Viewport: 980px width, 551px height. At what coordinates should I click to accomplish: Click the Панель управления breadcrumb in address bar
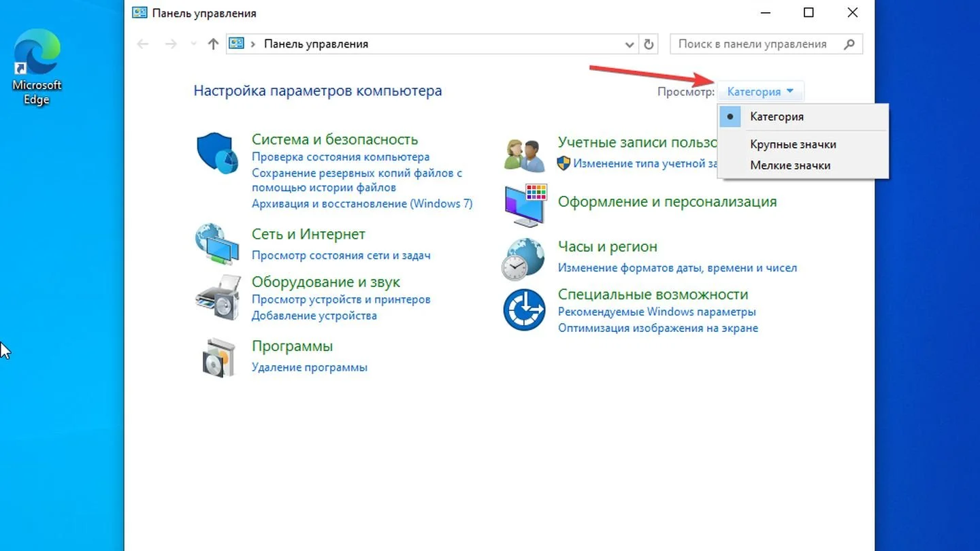pyautogui.click(x=316, y=44)
